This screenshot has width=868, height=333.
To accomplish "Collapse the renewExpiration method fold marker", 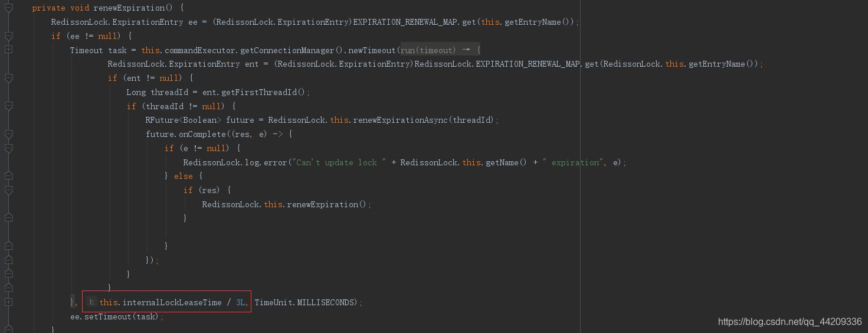I will [8, 8].
